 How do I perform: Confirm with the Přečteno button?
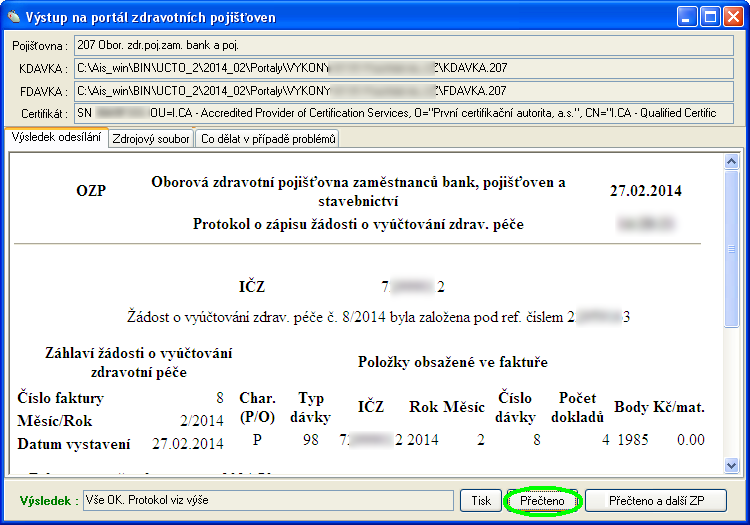pos(543,500)
